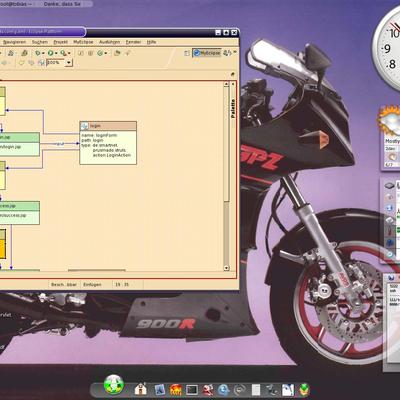Click the 'name: loginForm' text in login node

tap(99, 135)
